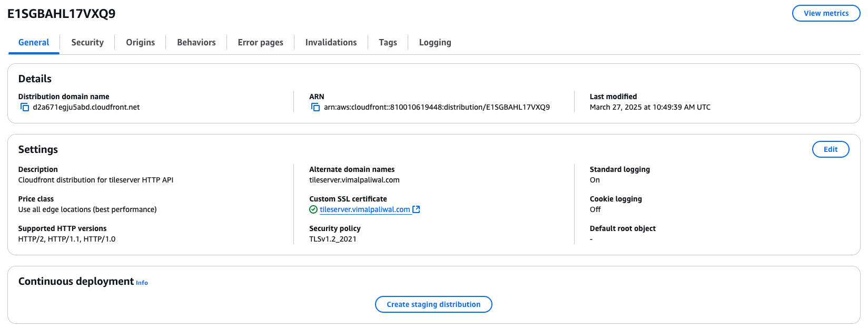Click the HTTP/2, HTTP/1.1, HTTP/1.0 value
This screenshot has width=868, height=327.
coord(67,239)
